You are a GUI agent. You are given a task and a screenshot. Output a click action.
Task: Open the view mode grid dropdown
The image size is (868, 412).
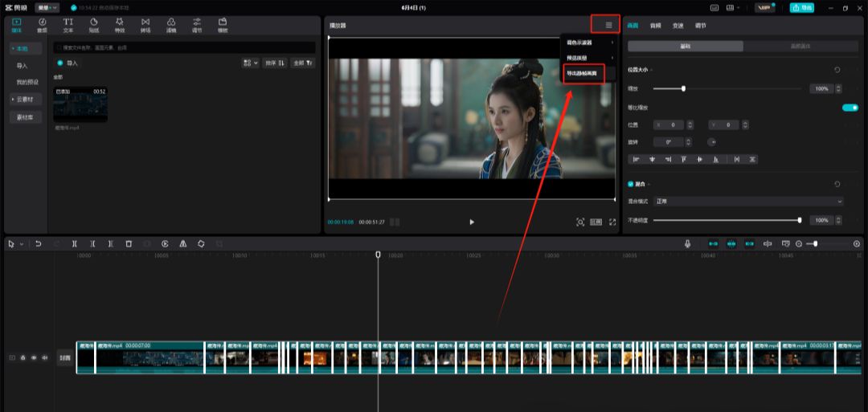251,63
